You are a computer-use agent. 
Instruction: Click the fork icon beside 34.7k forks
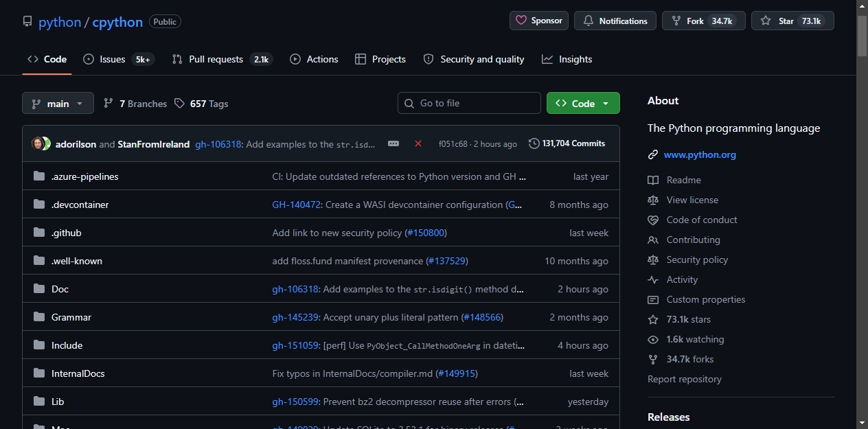point(653,359)
